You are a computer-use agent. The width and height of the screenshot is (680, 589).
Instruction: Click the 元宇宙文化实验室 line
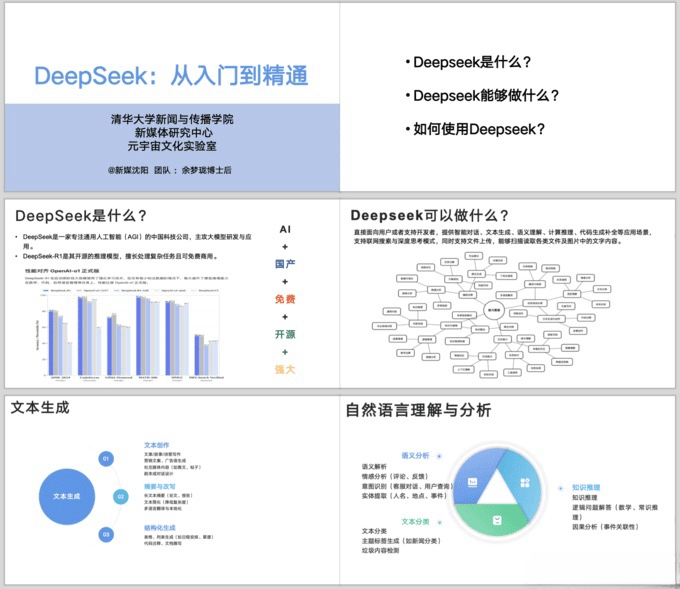coord(172,146)
